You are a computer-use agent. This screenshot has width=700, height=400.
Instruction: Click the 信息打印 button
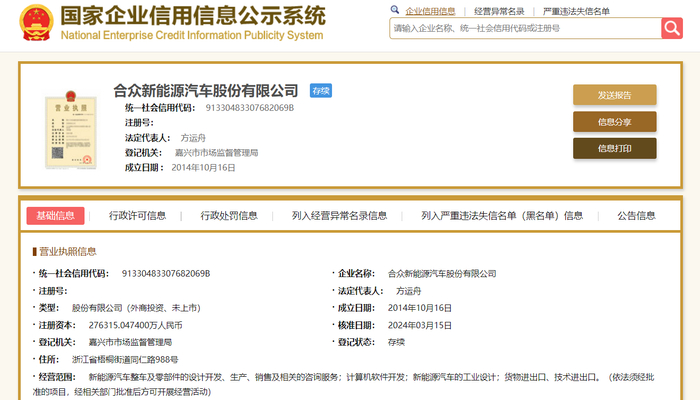(615, 148)
